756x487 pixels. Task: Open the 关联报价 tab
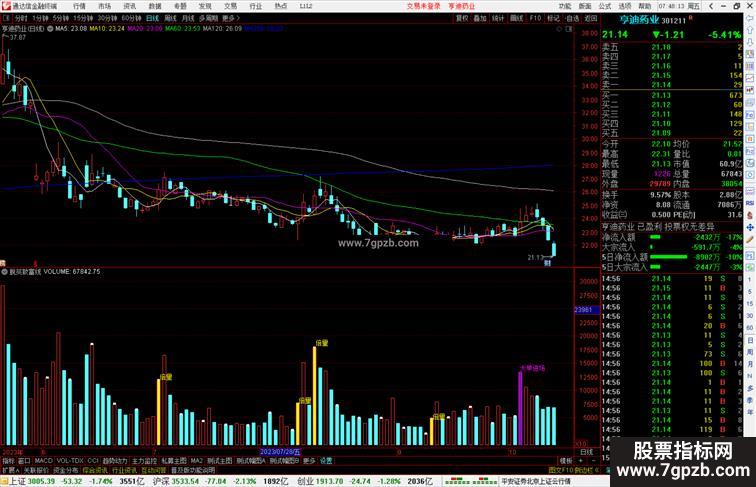pyautogui.click(x=36, y=470)
